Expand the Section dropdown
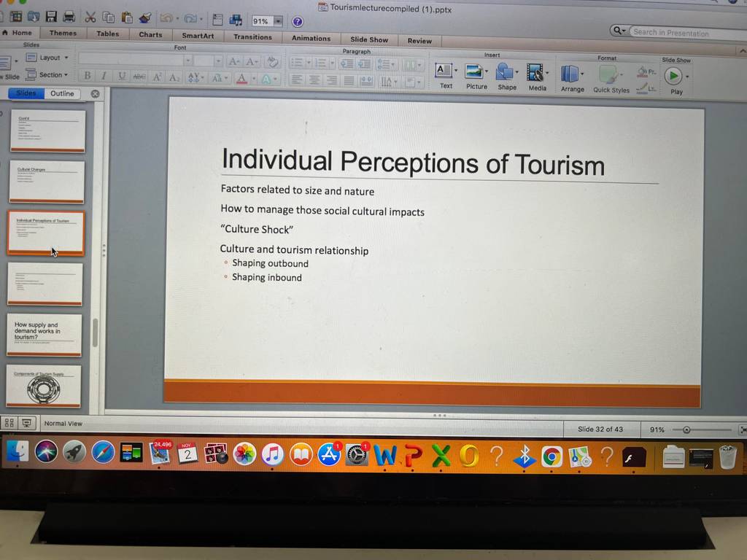This screenshot has width=747, height=560. (x=47, y=75)
